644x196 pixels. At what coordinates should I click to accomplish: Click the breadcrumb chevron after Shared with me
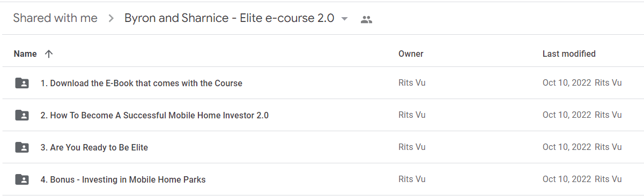111,19
